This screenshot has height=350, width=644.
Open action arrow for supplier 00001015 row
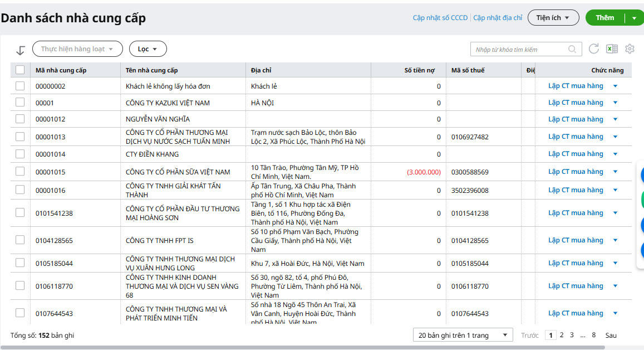click(x=615, y=172)
